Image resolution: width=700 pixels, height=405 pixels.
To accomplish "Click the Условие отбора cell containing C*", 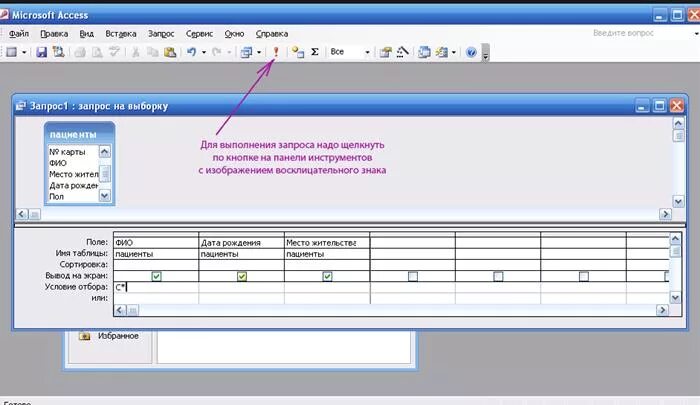I will click(156, 287).
